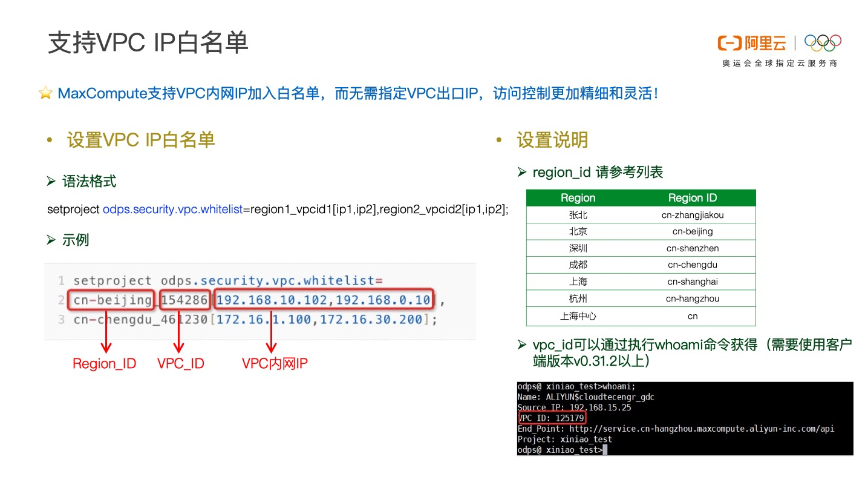This screenshot has height=488, width=868.
Task: Click the 成都 table cell
Action: tap(578, 265)
